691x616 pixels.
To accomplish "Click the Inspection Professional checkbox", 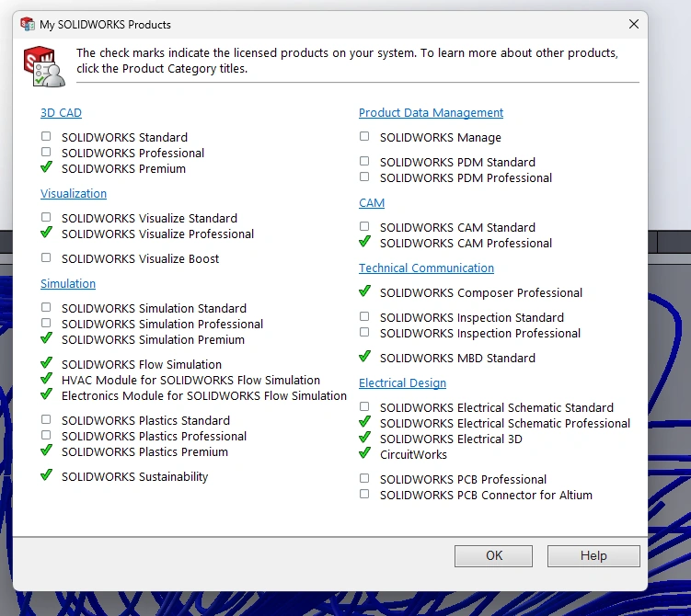I will pyautogui.click(x=364, y=332).
